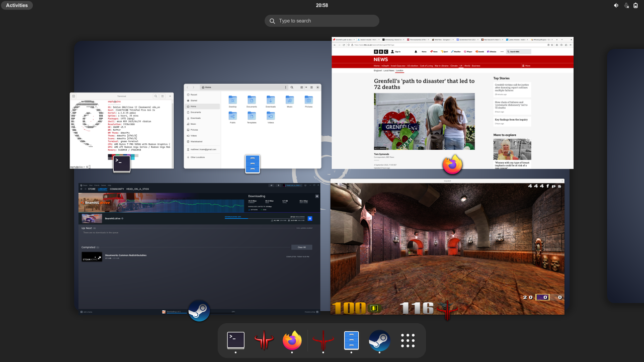This screenshot has height=362, width=644.
Task: Click the Grenfell memorial article image
Action: tap(424, 121)
